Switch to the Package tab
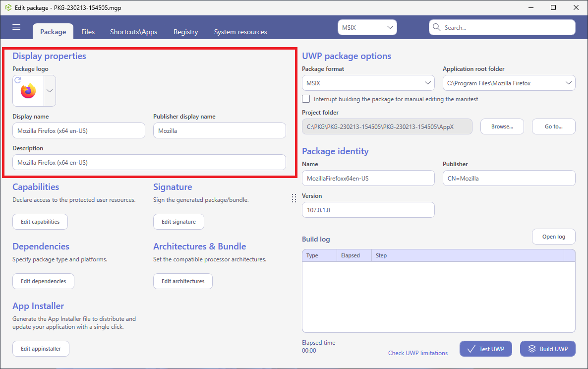This screenshot has width=588, height=369. (x=53, y=32)
